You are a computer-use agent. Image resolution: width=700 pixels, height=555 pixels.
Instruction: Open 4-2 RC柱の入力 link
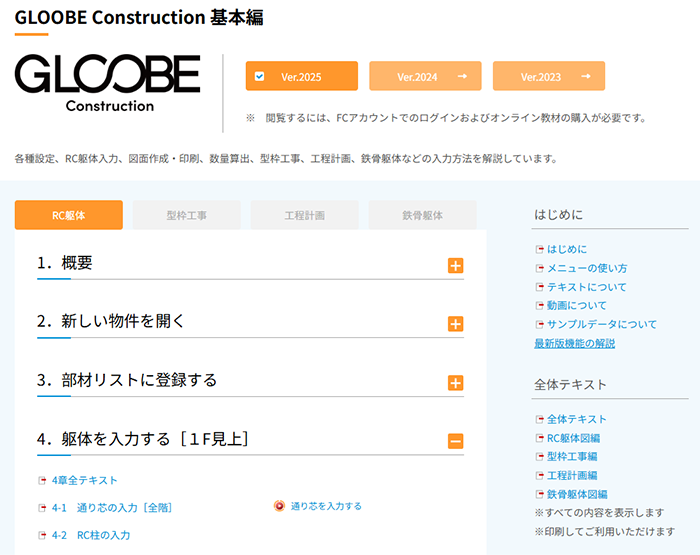[x=91, y=535]
